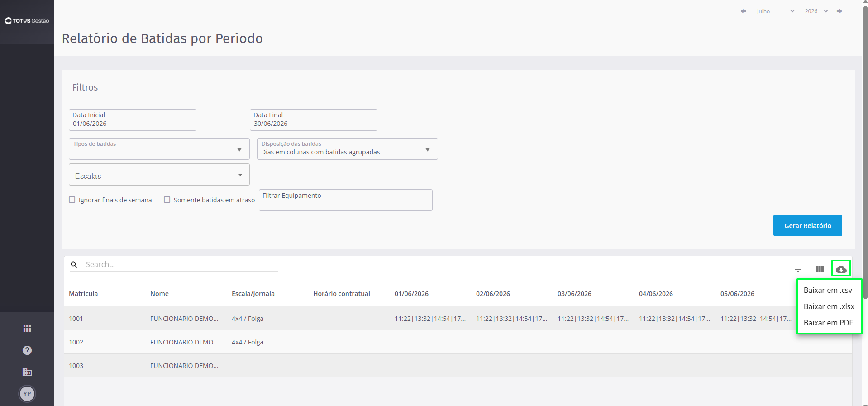Click the Gerar Relatório button

tap(808, 225)
